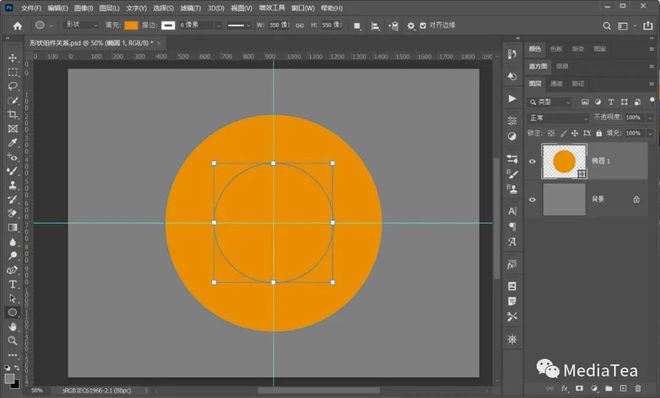
Task: Open the Shape tool mode dropdown
Action: tap(81, 25)
